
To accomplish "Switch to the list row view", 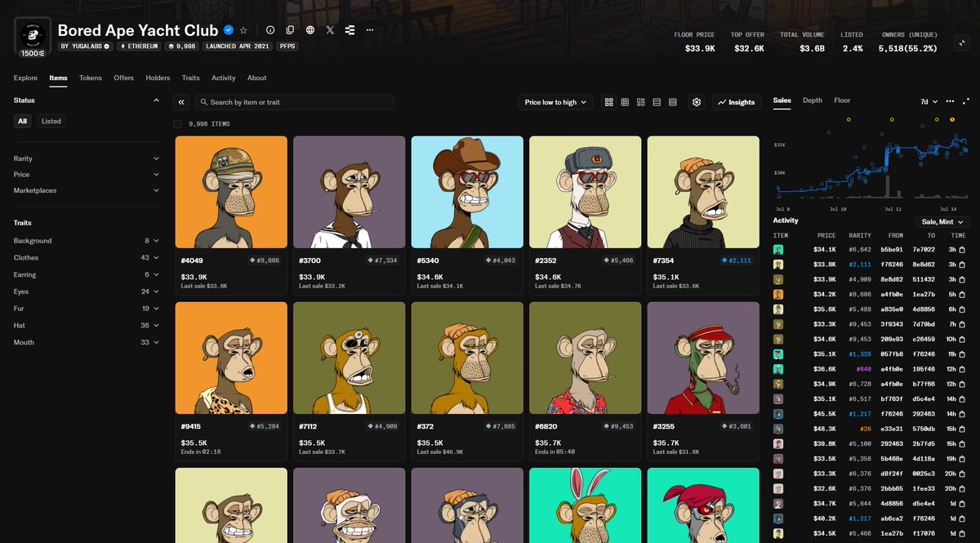I will (657, 102).
